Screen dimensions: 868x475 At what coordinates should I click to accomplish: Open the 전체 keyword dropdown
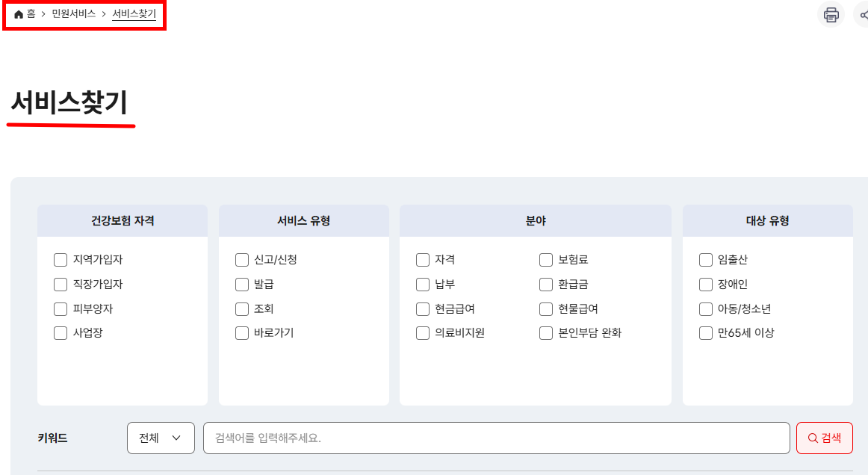click(x=161, y=438)
